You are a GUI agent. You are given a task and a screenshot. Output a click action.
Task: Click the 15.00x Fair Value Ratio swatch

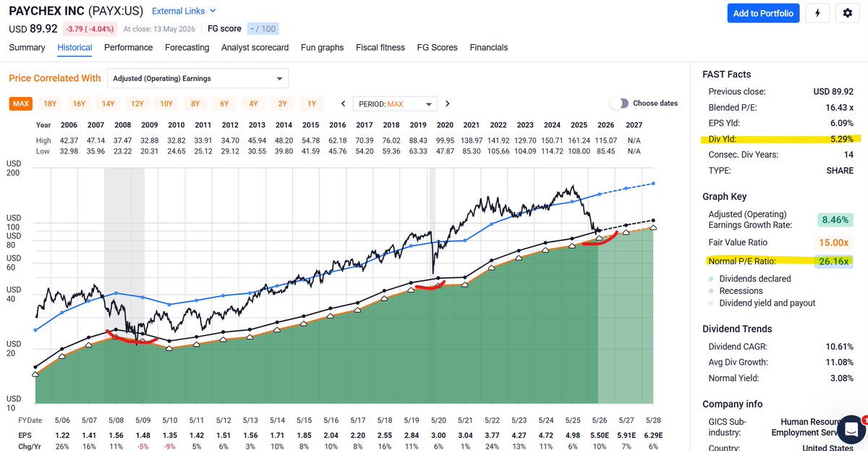835,243
